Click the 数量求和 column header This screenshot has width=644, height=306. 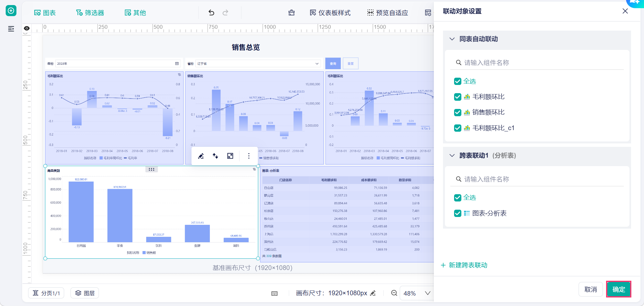pos(405,180)
